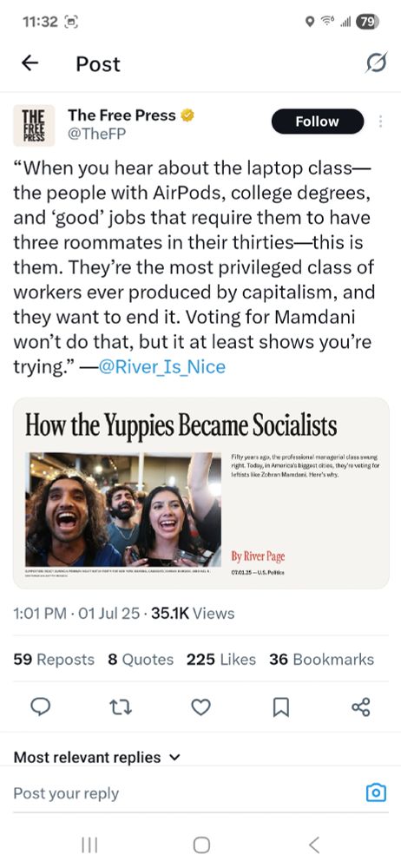Like the post with heart icon
The width and height of the screenshot is (401, 868).
point(201,707)
